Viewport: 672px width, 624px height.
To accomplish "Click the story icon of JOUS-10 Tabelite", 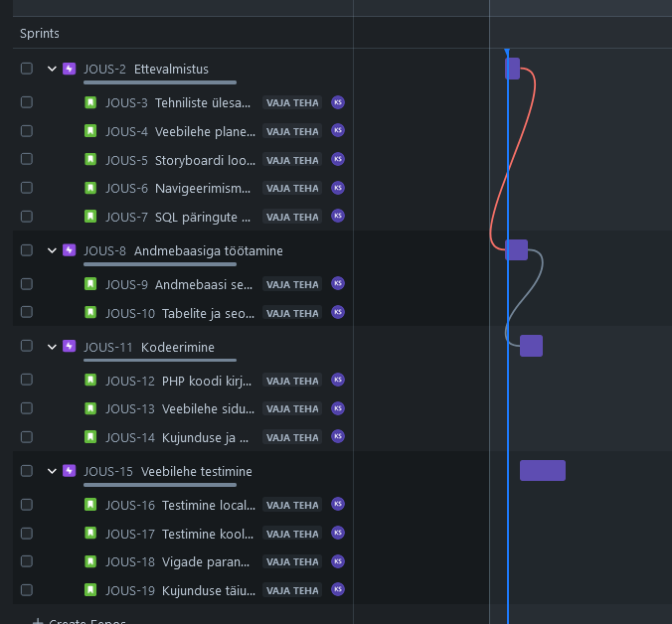I will (x=90, y=312).
